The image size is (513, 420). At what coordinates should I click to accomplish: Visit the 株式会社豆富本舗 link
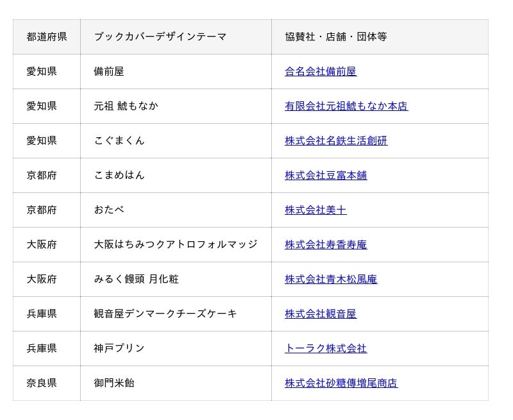326,175
